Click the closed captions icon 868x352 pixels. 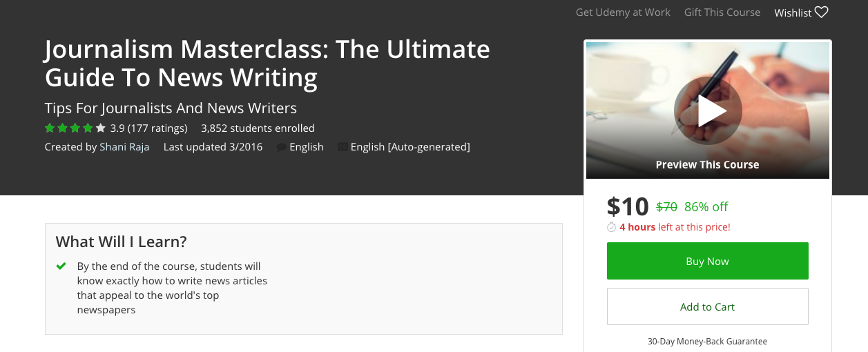(343, 147)
